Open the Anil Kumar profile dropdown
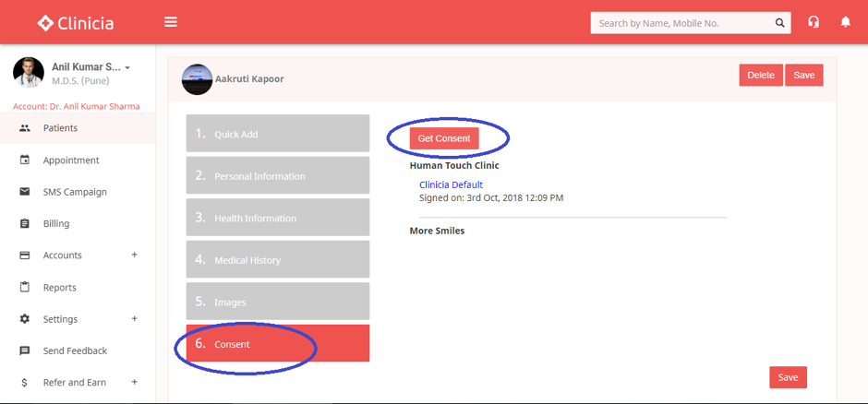The image size is (868, 404). 127,68
